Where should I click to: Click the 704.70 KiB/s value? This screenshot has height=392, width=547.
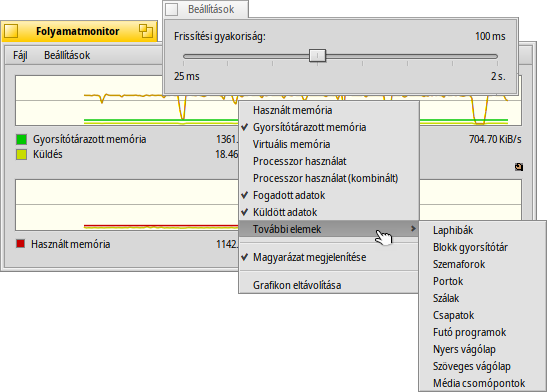[x=495, y=139]
